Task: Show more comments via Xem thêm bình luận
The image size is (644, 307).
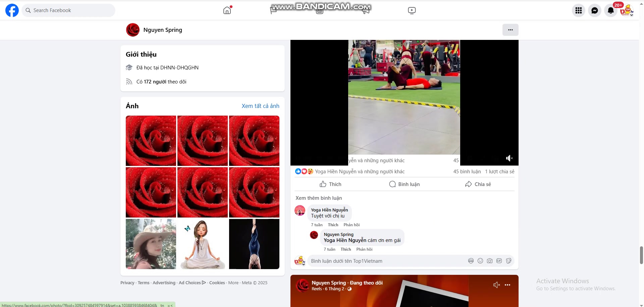Action: 318,198
